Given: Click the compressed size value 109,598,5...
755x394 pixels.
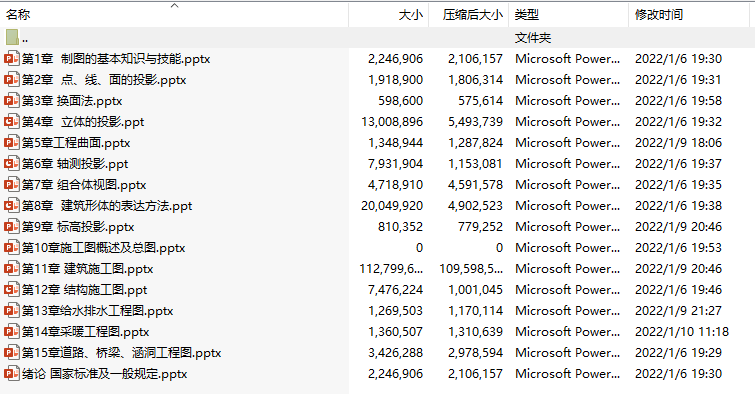Looking at the screenshot, I should [471, 269].
